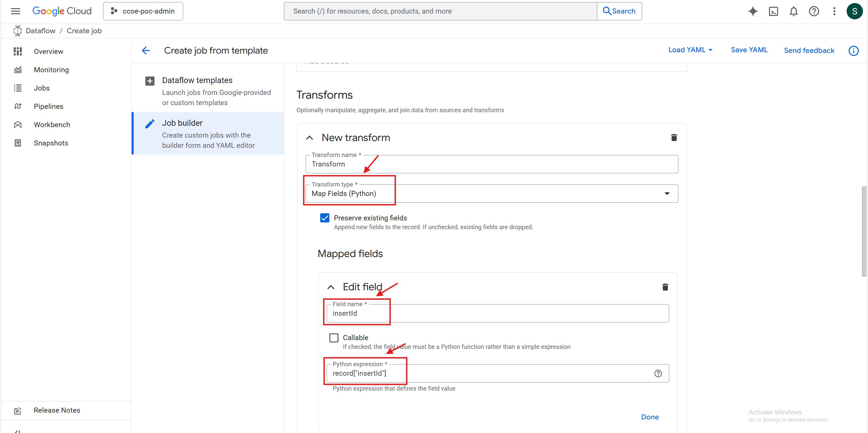The height and width of the screenshot is (433, 868).
Task: Delete the Edit field entry trash icon
Action: point(665,287)
